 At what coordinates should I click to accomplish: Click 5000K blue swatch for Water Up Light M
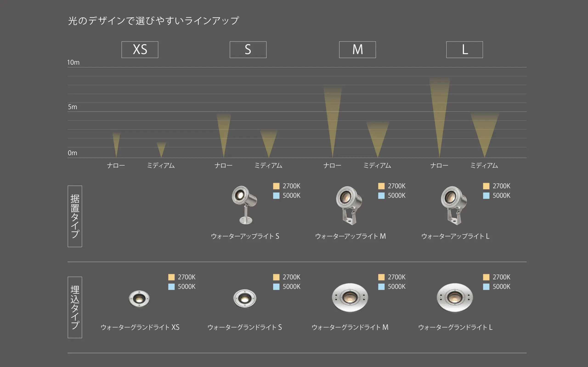click(381, 195)
